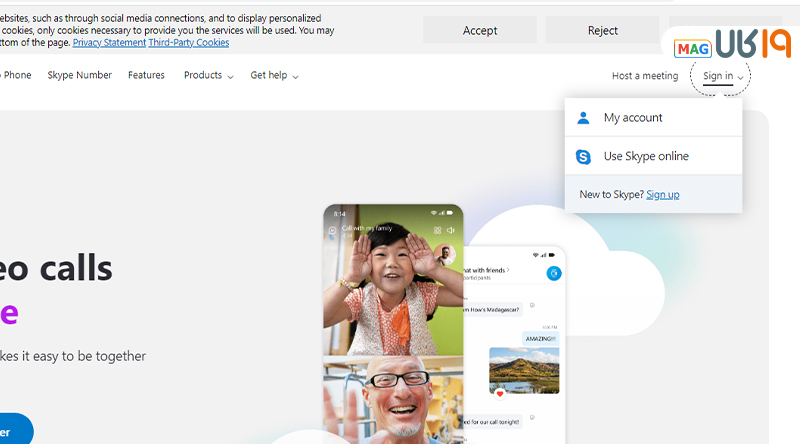Click the Skype logo icon in dropdown
The width and height of the screenshot is (800, 444).
pos(583,157)
